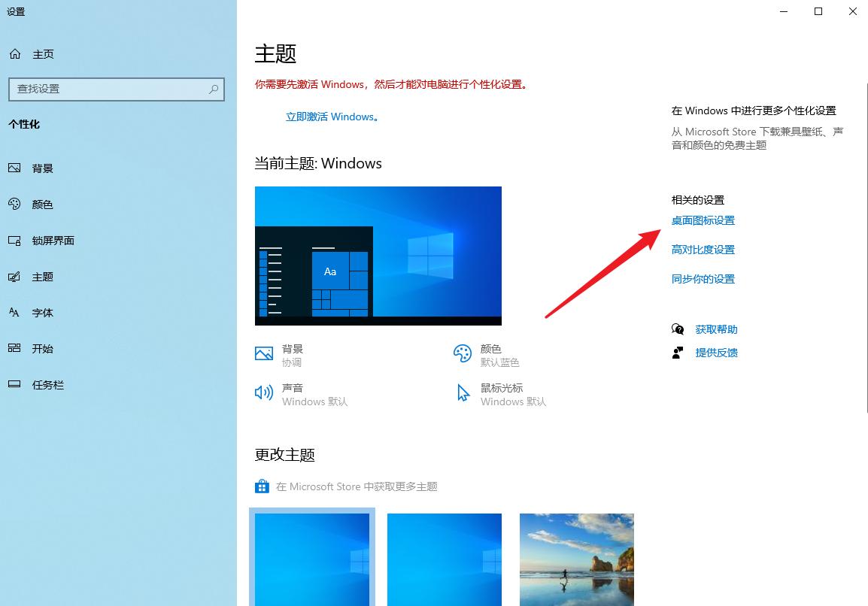Screen dimensions: 868x606
Task: Open 同步你的设置 link
Action: tap(703, 279)
